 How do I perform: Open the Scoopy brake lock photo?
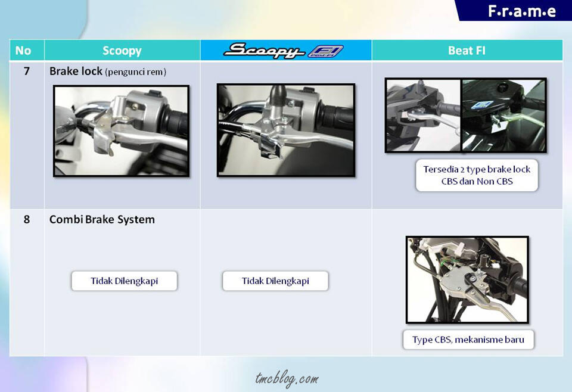pos(122,131)
